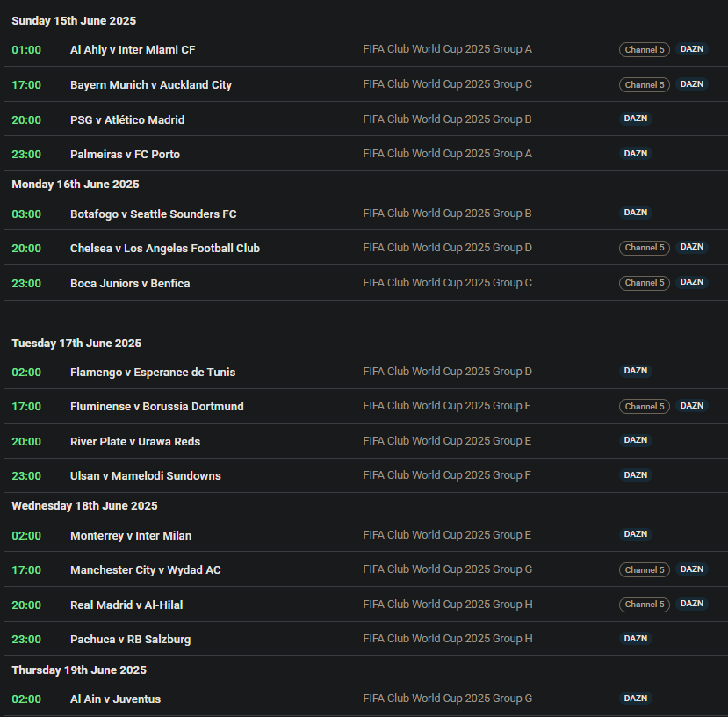Click 20:00 kickoff time for Real Madrid match

click(x=26, y=605)
